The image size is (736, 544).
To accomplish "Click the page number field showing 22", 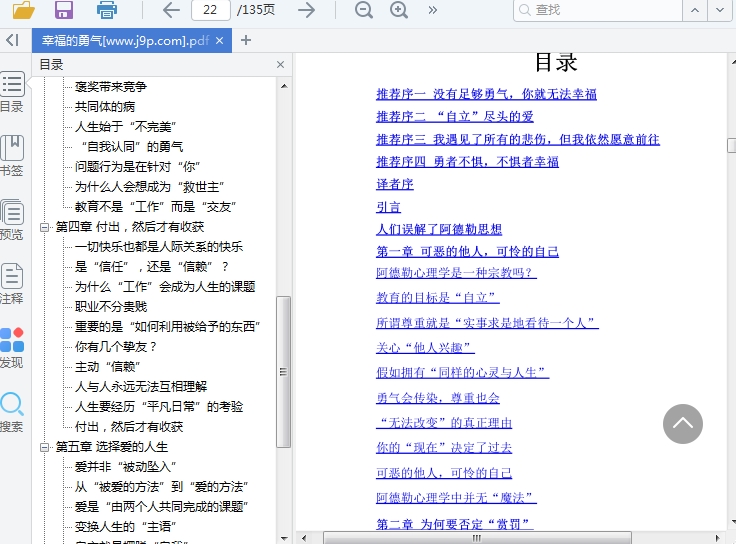I will [x=211, y=10].
